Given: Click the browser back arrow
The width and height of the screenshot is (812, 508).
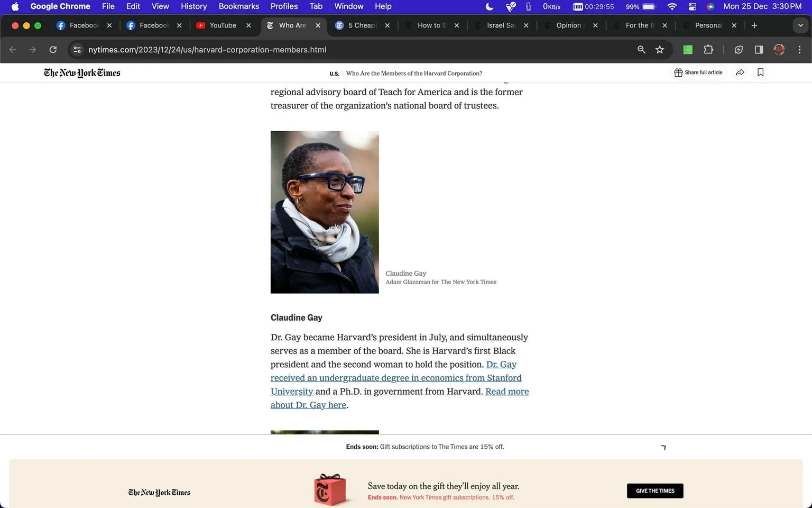Looking at the screenshot, I should [13, 50].
